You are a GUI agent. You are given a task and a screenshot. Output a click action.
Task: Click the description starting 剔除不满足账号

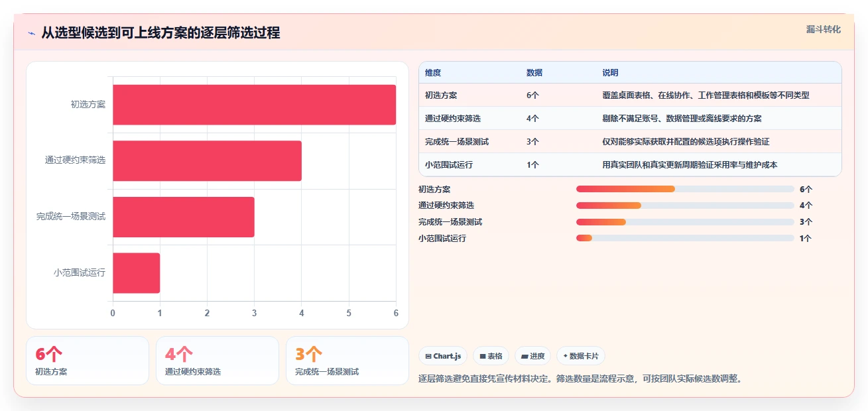[x=682, y=119]
